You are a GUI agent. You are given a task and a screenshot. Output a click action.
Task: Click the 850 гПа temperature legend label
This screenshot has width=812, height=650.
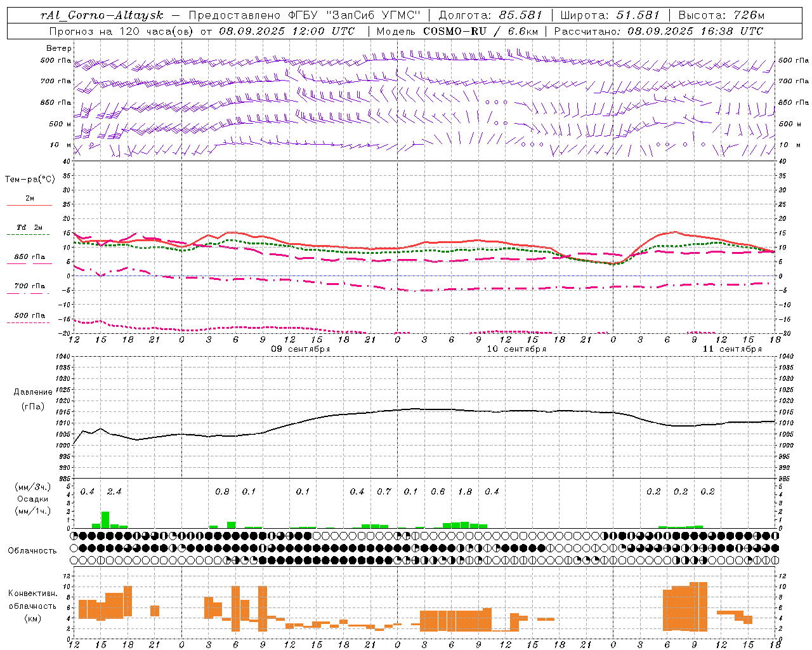coord(30,257)
